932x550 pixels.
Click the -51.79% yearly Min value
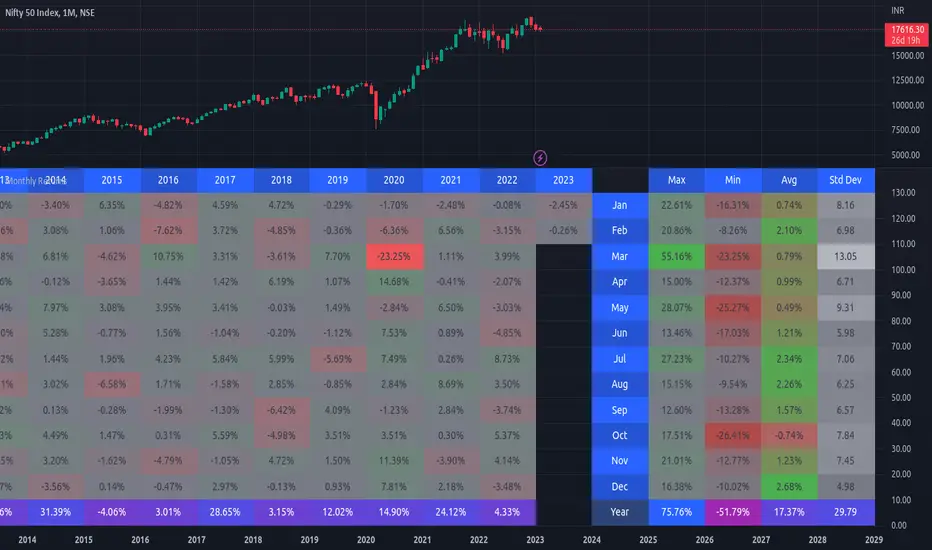coord(733,512)
